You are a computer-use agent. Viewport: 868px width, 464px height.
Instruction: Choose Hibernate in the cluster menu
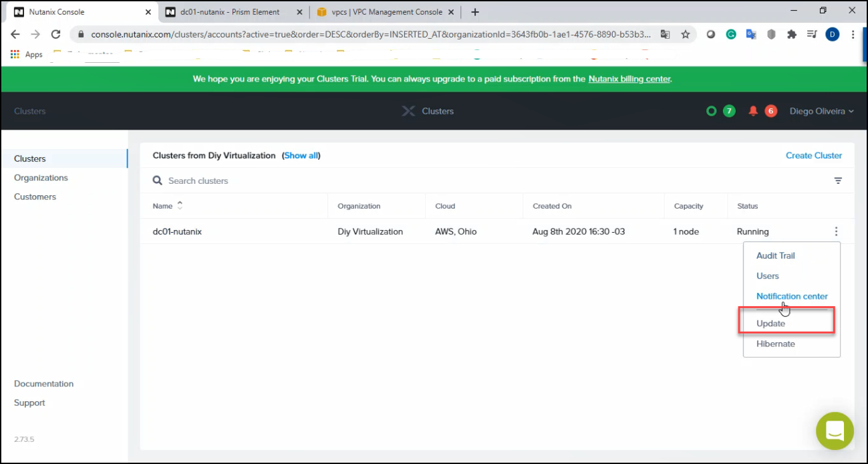point(775,344)
